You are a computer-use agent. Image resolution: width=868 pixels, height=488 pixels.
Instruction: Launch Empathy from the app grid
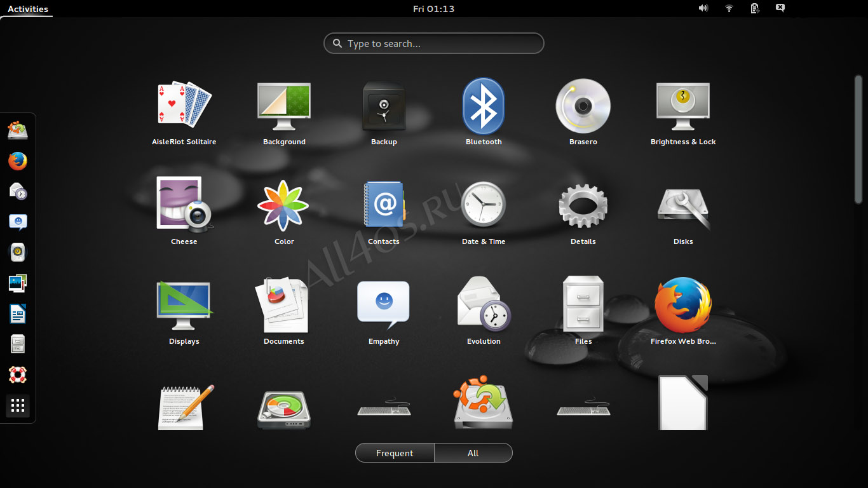point(384,304)
